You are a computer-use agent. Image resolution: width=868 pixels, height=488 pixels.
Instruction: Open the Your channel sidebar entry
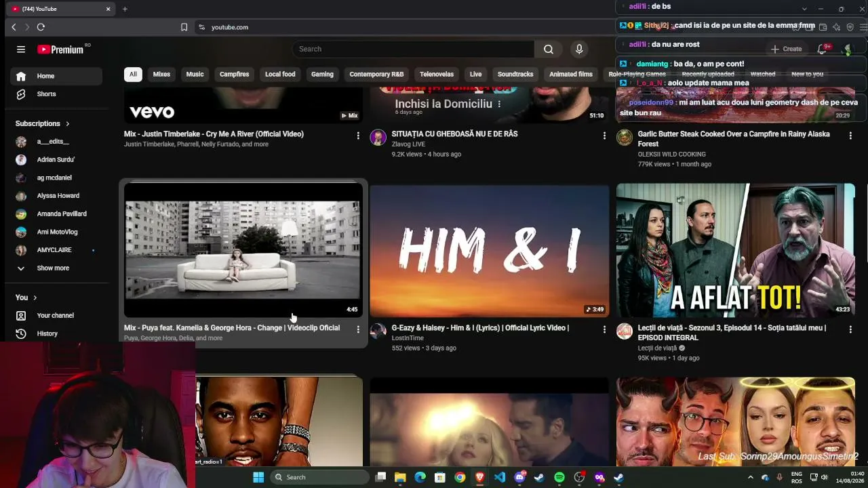point(56,315)
